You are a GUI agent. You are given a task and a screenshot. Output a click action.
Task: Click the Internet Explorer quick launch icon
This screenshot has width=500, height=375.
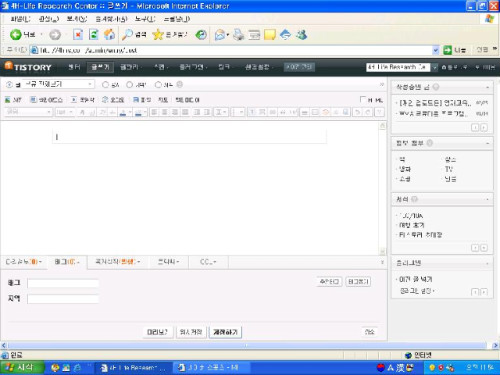click(77, 368)
